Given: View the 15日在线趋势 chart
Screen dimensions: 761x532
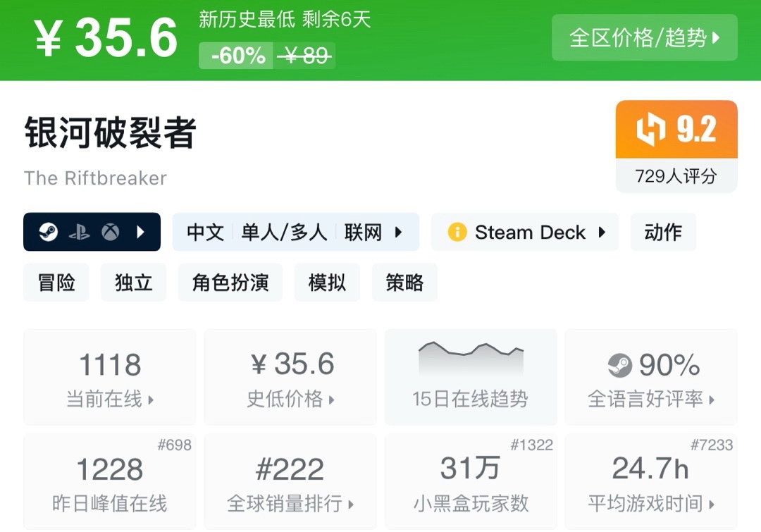Looking at the screenshot, I should pyautogui.click(x=470, y=377).
